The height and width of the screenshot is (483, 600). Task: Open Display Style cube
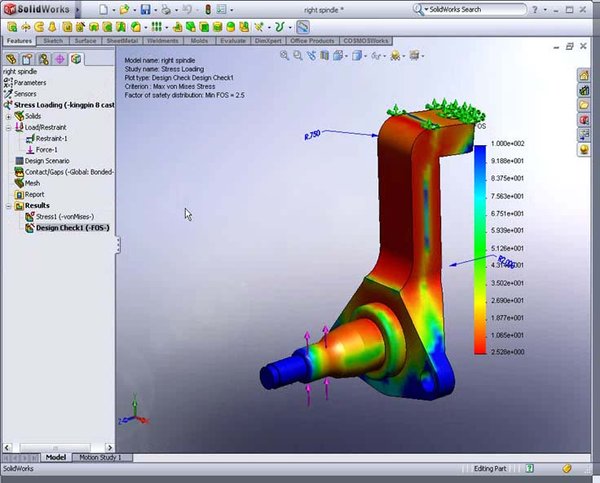click(x=357, y=56)
